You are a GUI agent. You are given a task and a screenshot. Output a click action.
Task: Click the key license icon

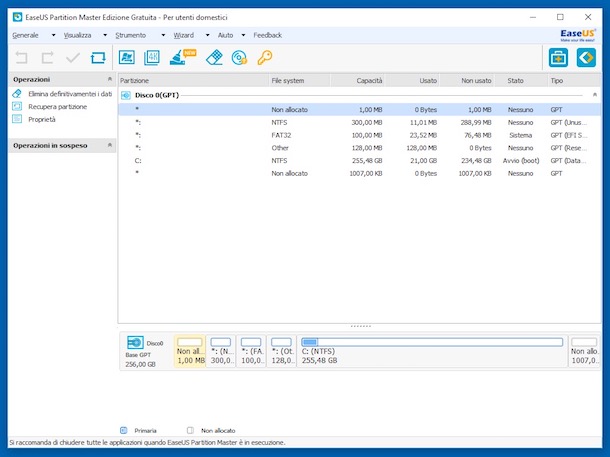click(265, 58)
